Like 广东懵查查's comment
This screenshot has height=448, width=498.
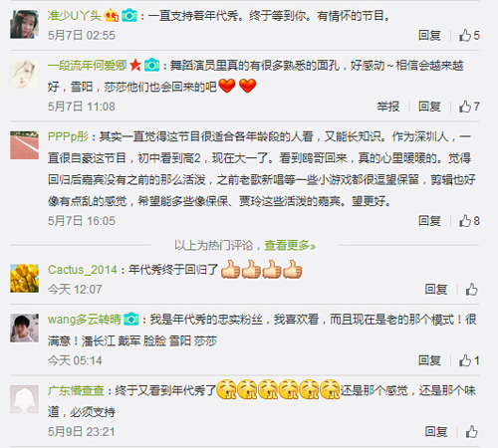click(x=471, y=432)
